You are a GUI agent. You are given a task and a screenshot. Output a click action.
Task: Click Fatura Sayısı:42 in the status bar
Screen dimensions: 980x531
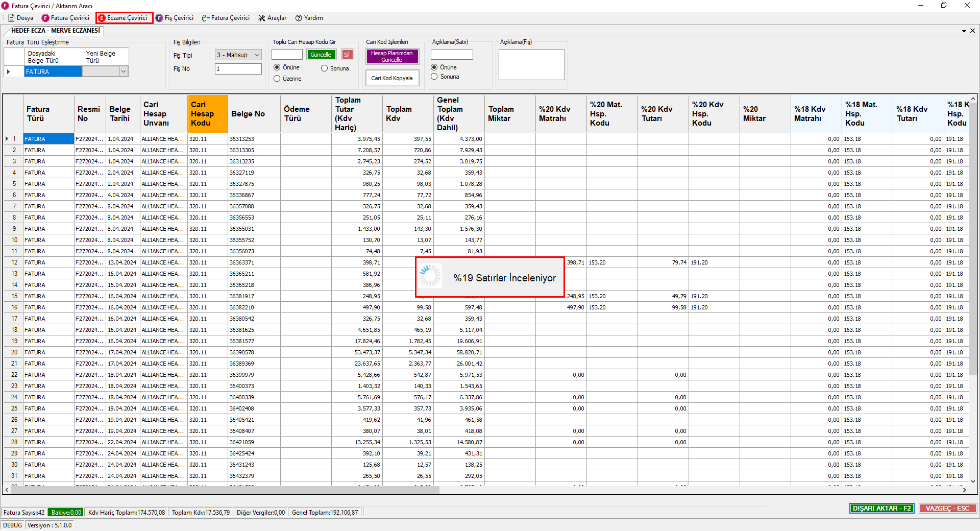[24, 513]
